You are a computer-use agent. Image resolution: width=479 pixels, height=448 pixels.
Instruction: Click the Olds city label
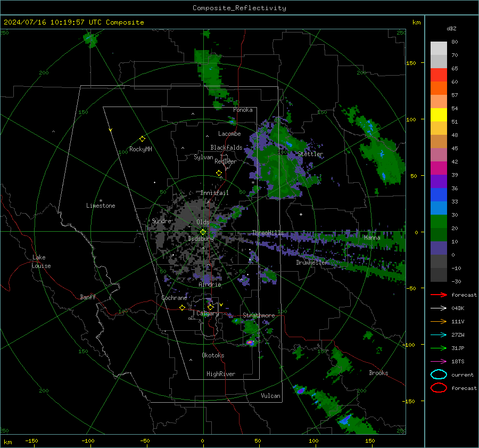coord(203,222)
